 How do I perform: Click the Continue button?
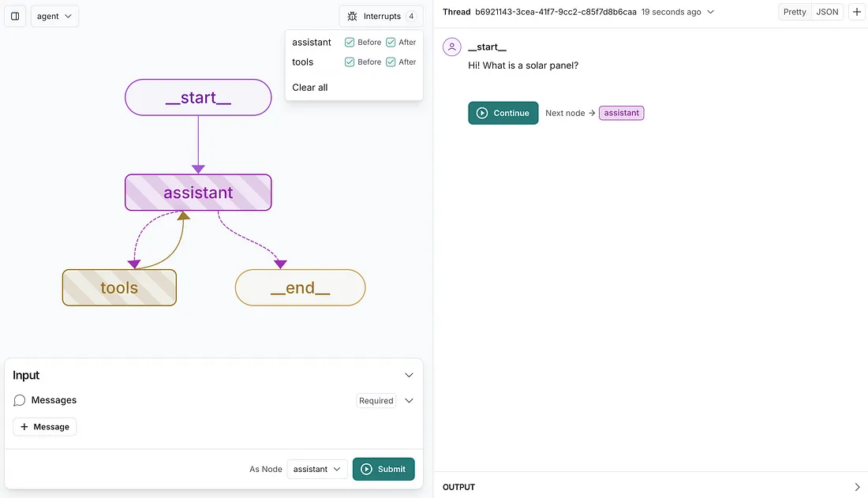coord(503,113)
